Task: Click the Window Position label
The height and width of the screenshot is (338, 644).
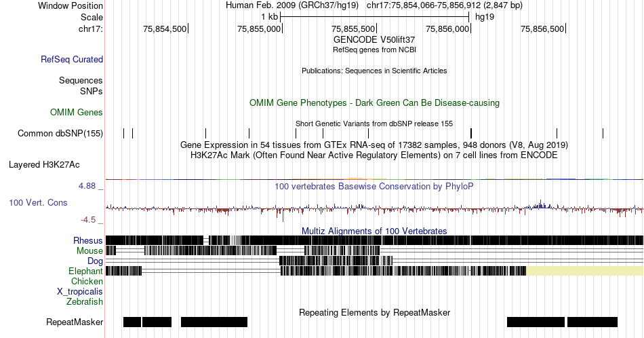Action: [71, 5]
